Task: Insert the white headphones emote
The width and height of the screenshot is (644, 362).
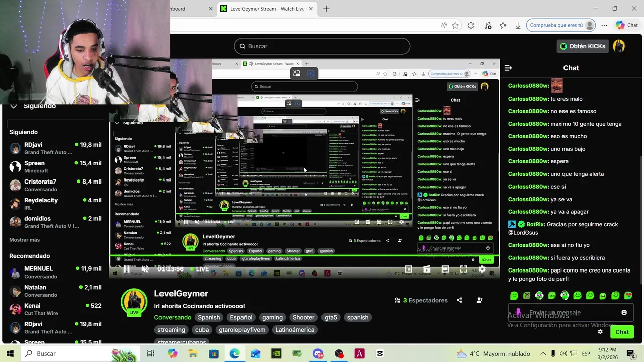Action: 565,296
